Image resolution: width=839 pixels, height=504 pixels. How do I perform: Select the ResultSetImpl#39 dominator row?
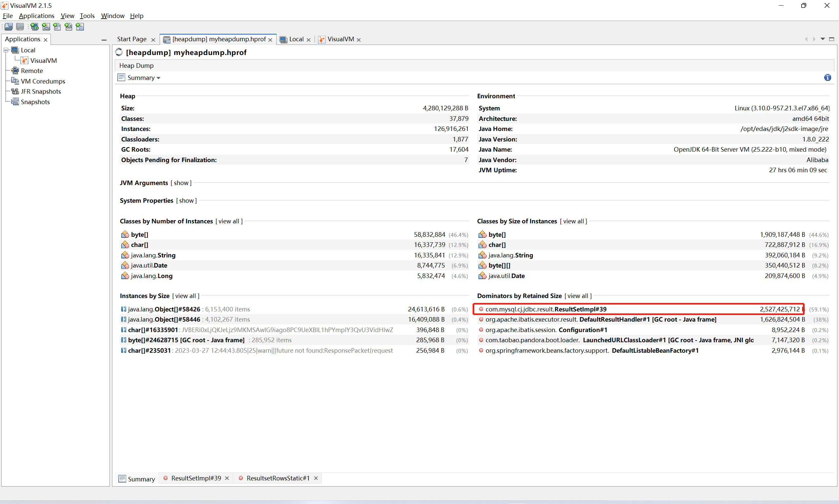tap(546, 309)
